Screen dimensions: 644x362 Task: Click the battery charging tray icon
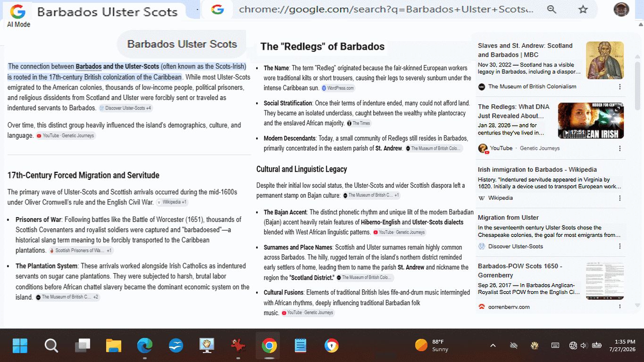(597, 345)
